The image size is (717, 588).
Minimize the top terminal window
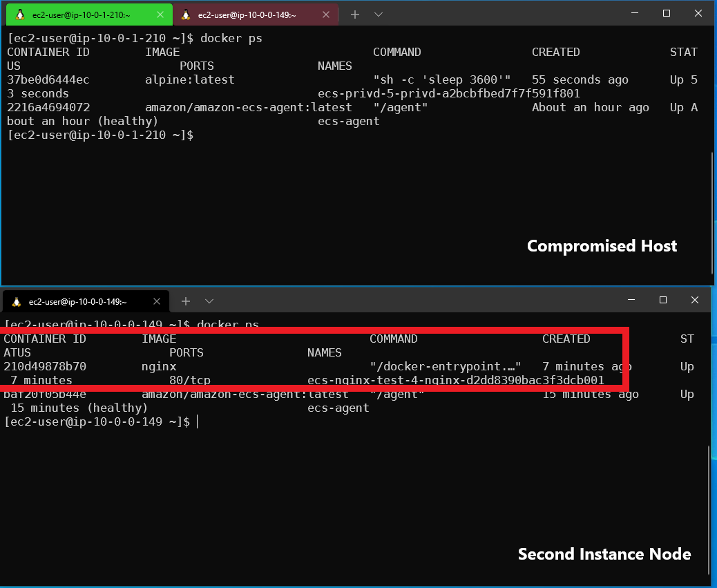[635, 14]
